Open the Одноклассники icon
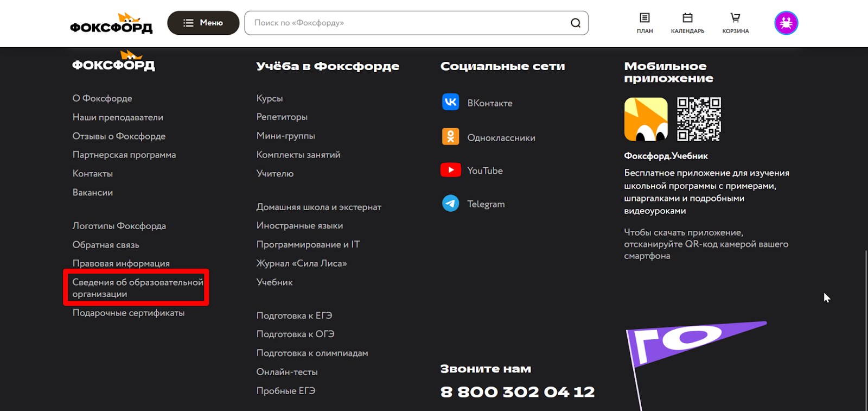The image size is (868, 411). click(x=451, y=137)
